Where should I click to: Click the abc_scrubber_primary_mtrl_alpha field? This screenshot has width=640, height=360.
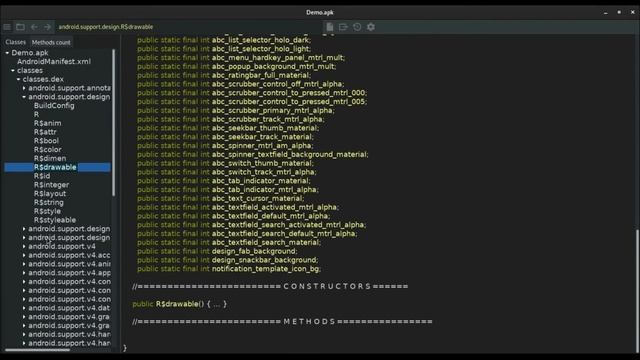[236, 110]
